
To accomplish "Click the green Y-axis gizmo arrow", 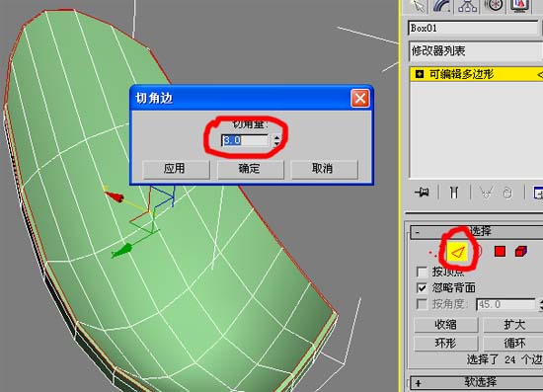I will [x=121, y=251].
